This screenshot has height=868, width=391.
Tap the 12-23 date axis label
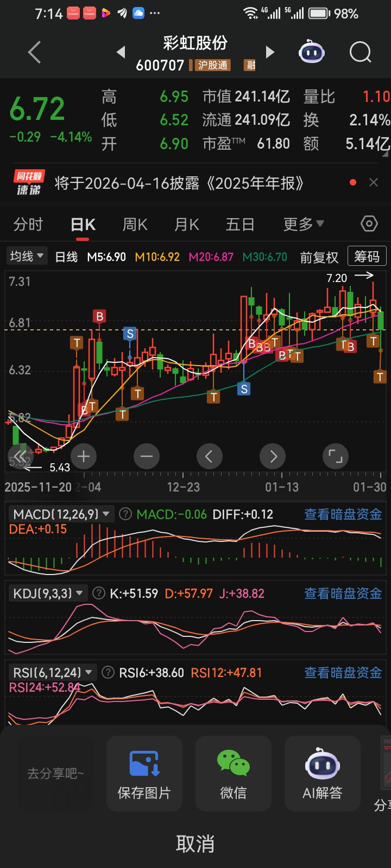click(x=184, y=487)
